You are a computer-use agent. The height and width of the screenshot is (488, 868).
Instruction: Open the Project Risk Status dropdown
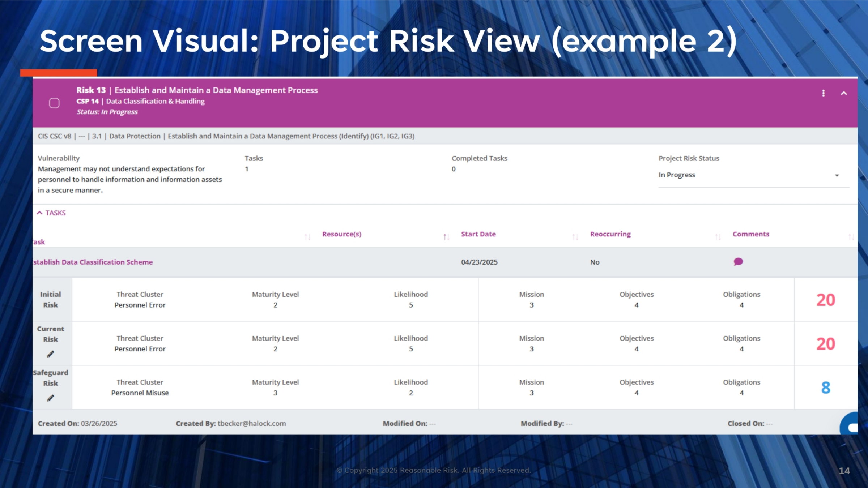coord(753,175)
